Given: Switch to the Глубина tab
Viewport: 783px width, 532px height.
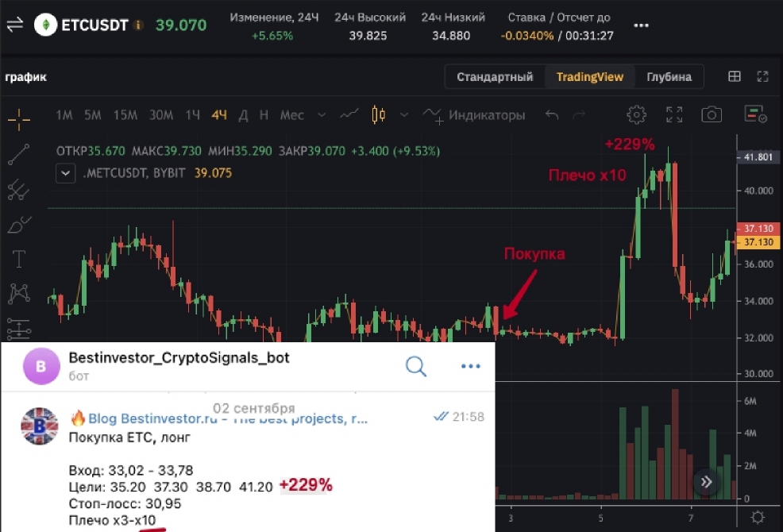Looking at the screenshot, I should point(669,77).
